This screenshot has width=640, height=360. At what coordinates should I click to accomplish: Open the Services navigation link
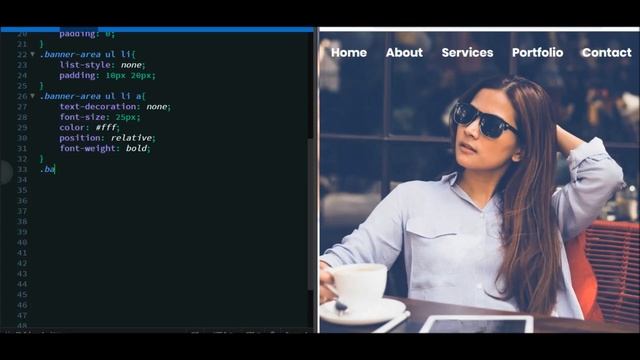[467, 53]
